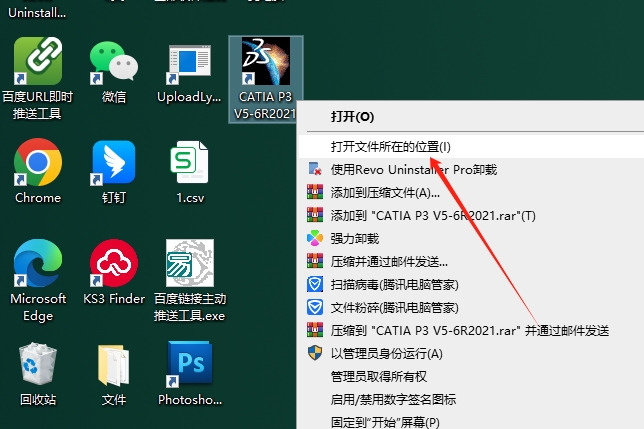This screenshot has height=429, width=644.
Task: Click 强力卸载 in the context menu
Action: [x=355, y=239]
